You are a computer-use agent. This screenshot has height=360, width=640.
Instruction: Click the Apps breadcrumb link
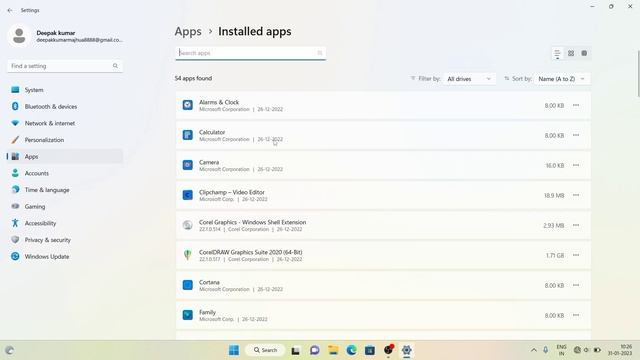[188, 31]
